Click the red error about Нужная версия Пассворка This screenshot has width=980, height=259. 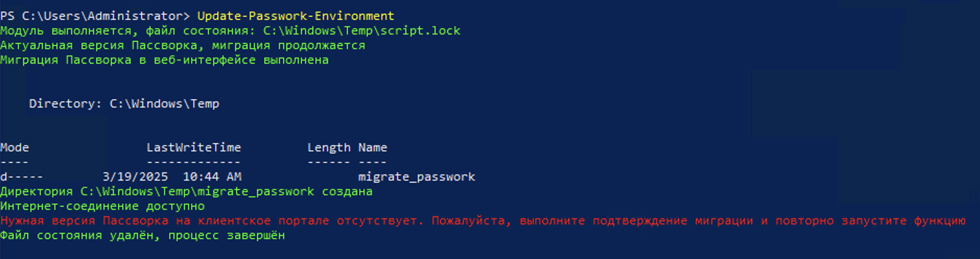[x=483, y=221]
